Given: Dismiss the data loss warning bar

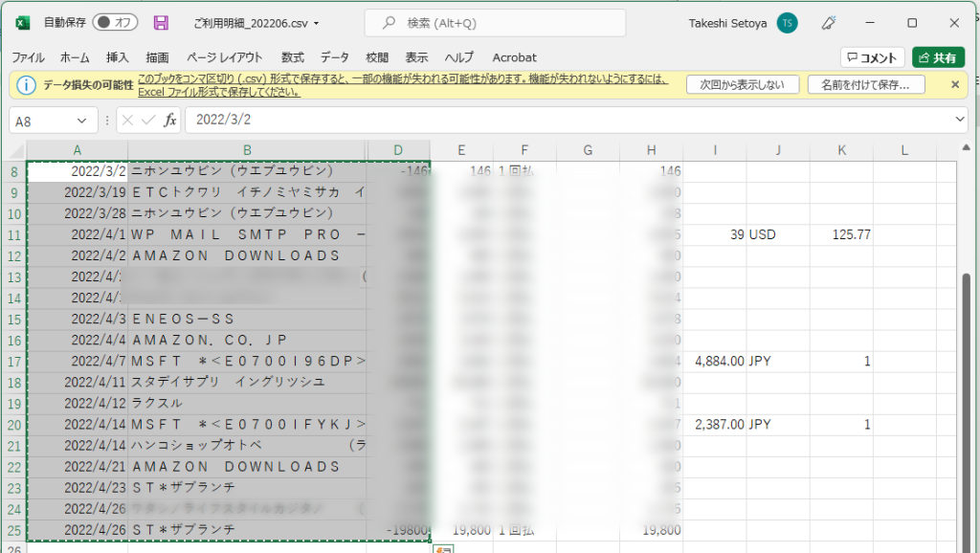Looking at the screenshot, I should pos(955,84).
